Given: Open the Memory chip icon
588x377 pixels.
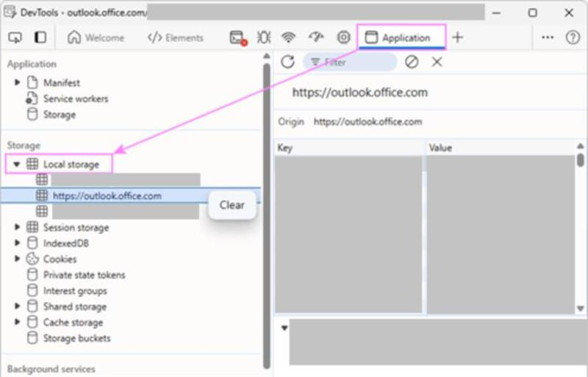Looking at the screenshot, I should (x=343, y=37).
